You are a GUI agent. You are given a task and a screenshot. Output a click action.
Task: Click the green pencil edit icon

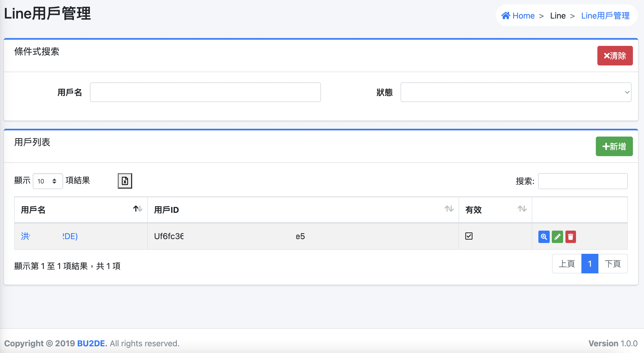pyautogui.click(x=557, y=237)
